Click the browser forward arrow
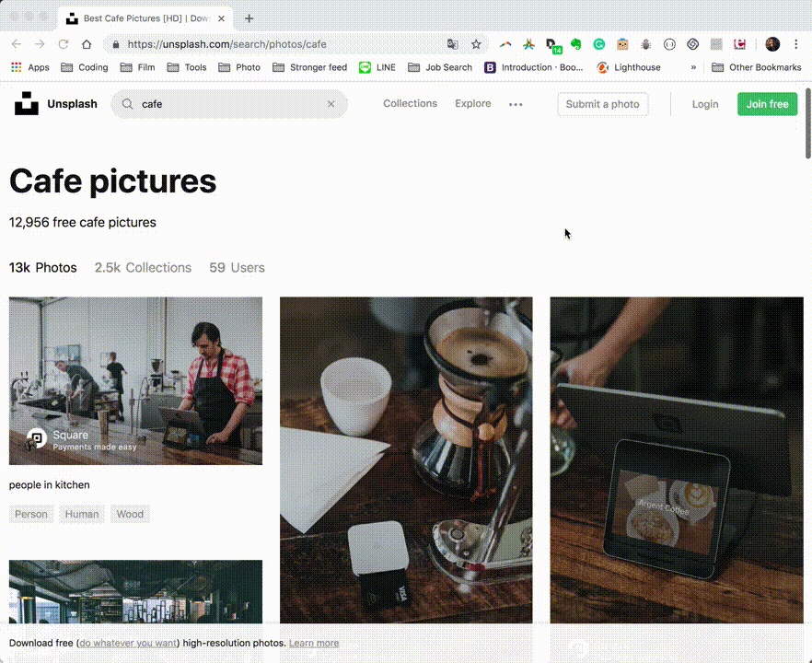 tap(40, 44)
